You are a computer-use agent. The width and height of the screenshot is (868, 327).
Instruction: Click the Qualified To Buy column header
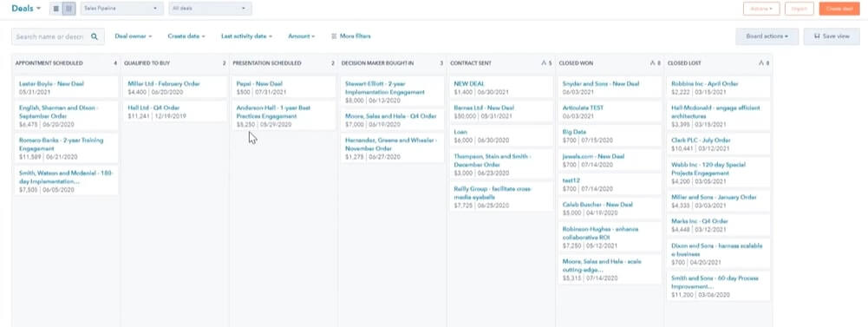pos(147,63)
